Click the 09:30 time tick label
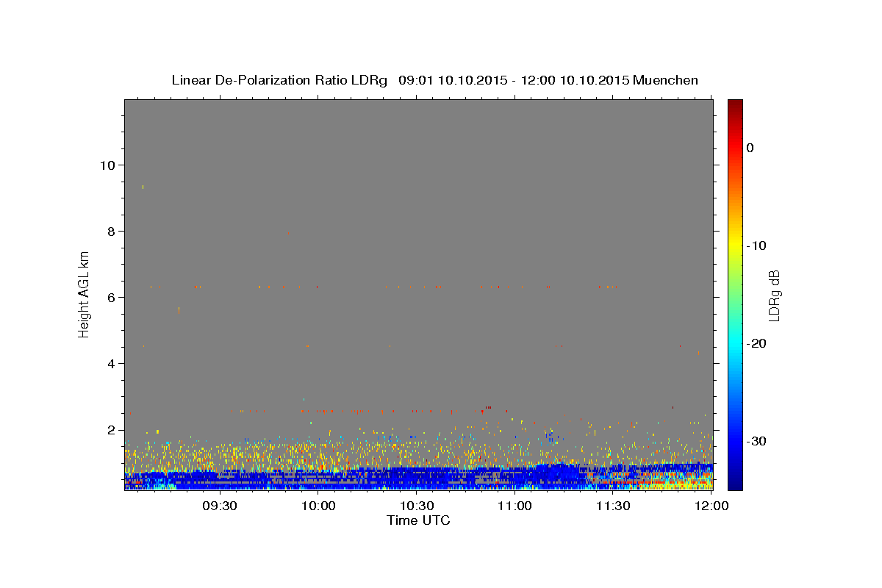This screenshot has width=882, height=588. click(220, 506)
